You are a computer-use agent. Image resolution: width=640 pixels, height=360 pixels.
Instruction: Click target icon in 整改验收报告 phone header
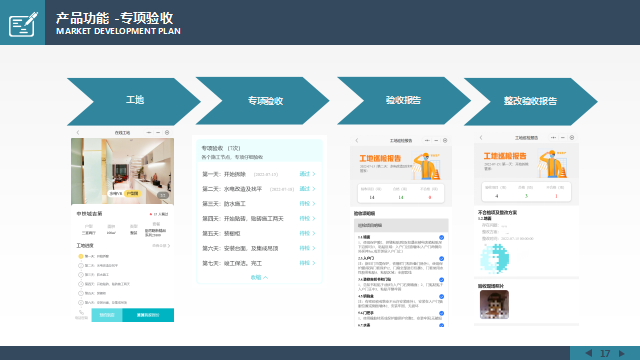click(572, 138)
